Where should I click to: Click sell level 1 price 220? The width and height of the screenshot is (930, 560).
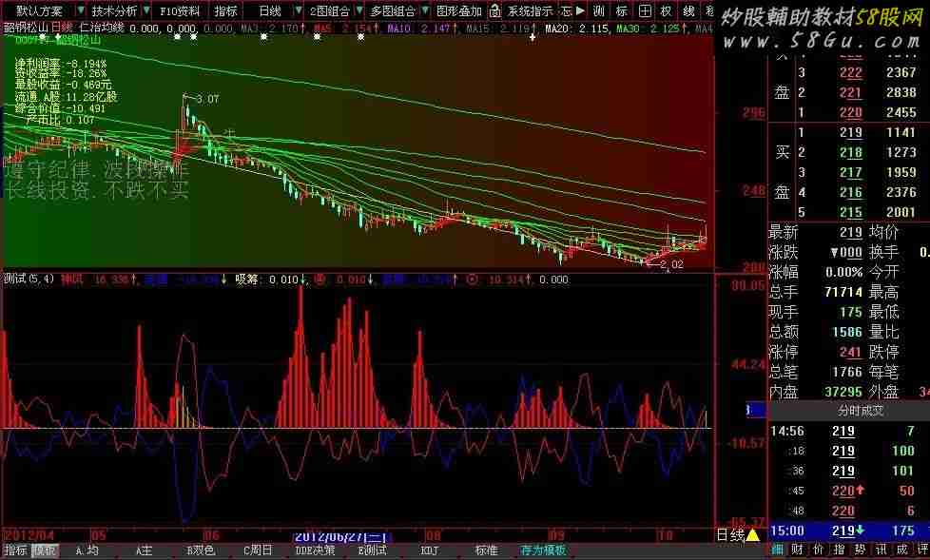(850, 113)
